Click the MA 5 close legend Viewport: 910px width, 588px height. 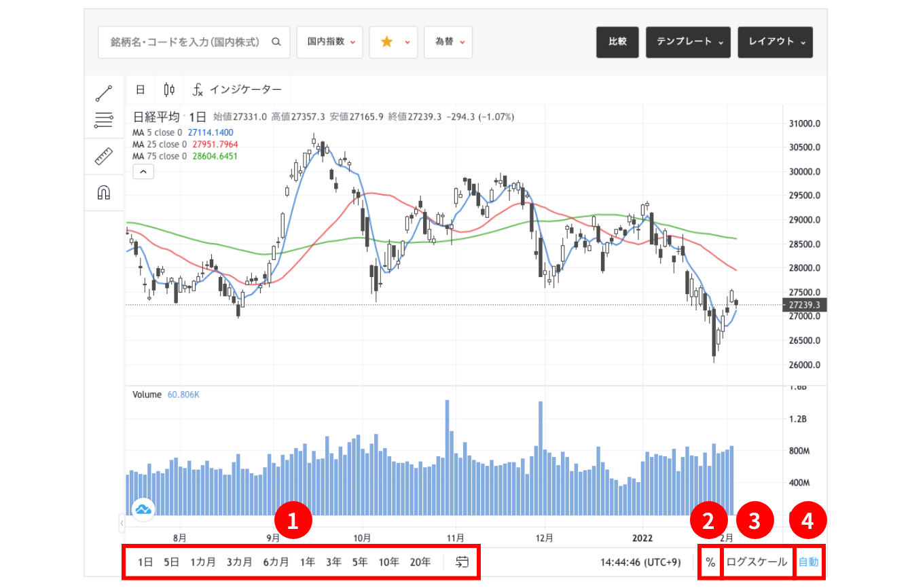click(x=183, y=132)
